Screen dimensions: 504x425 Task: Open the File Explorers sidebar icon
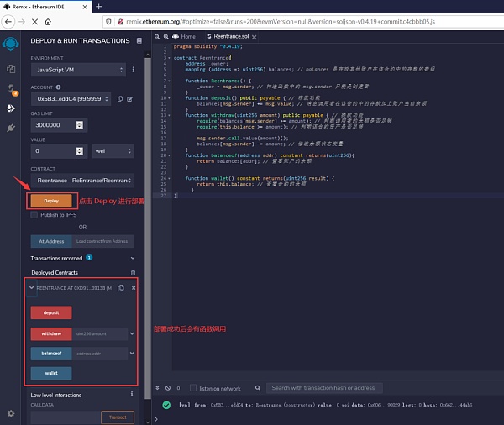(11, 69)
